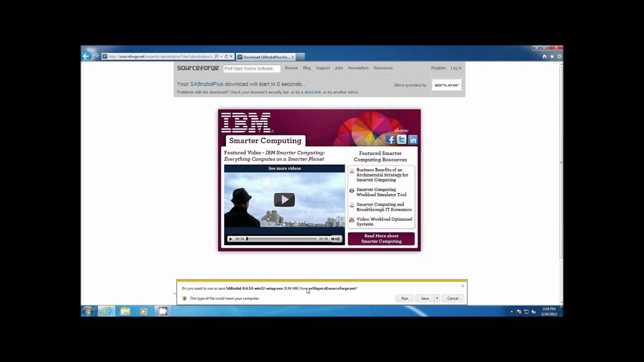Open the Blog link
Screen dimensions: 644x362
click(x=307, y=68)
